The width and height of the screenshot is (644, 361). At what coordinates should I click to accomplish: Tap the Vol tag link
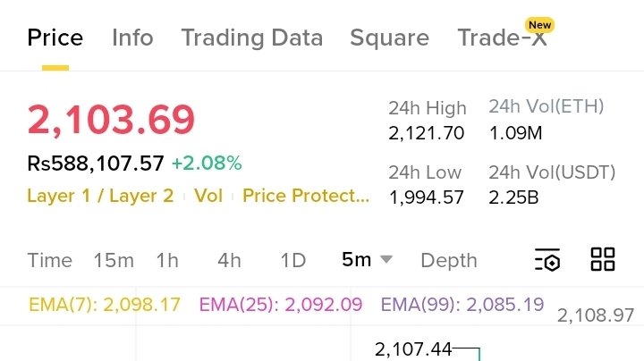[x=208, y=196]
